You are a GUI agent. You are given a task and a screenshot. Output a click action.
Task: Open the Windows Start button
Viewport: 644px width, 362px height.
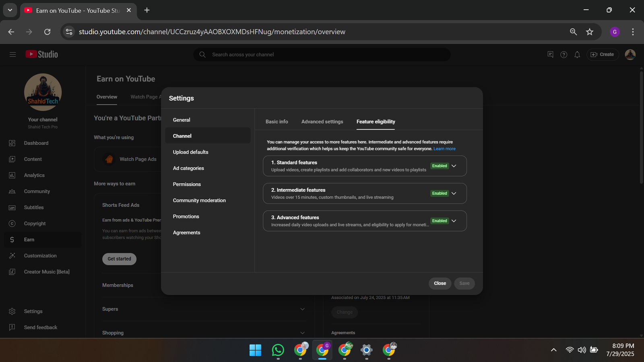(255, 350)
